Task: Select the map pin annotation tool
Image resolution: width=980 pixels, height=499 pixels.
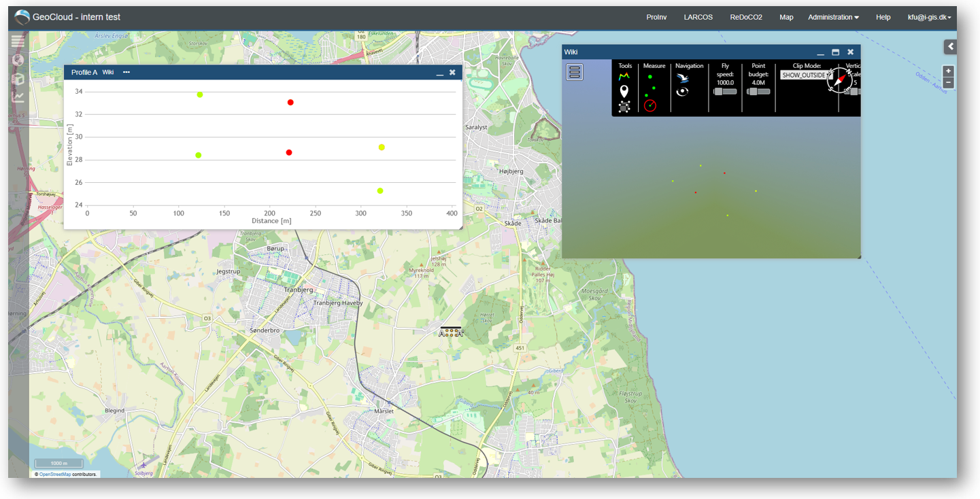Action: coord(624,91)
